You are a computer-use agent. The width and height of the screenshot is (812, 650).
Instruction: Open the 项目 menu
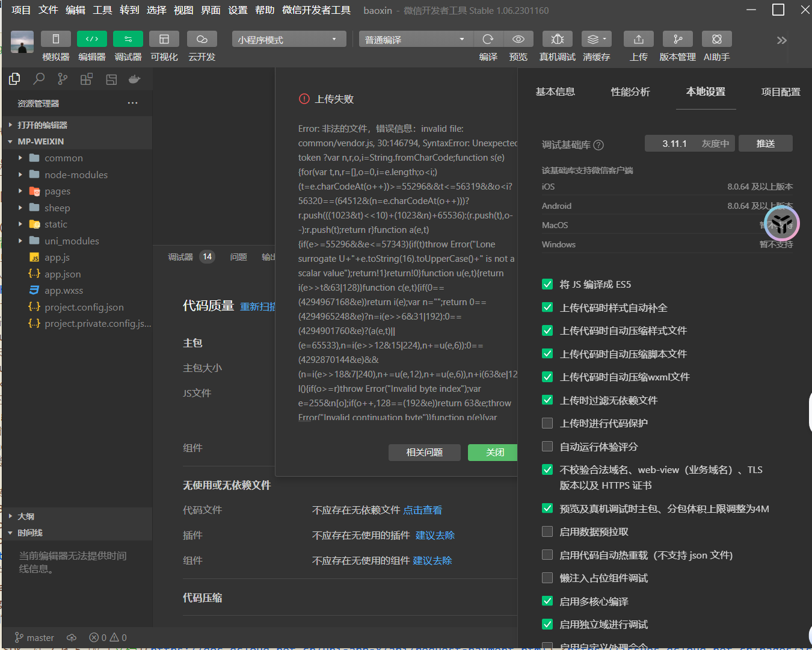pos(21,10)
